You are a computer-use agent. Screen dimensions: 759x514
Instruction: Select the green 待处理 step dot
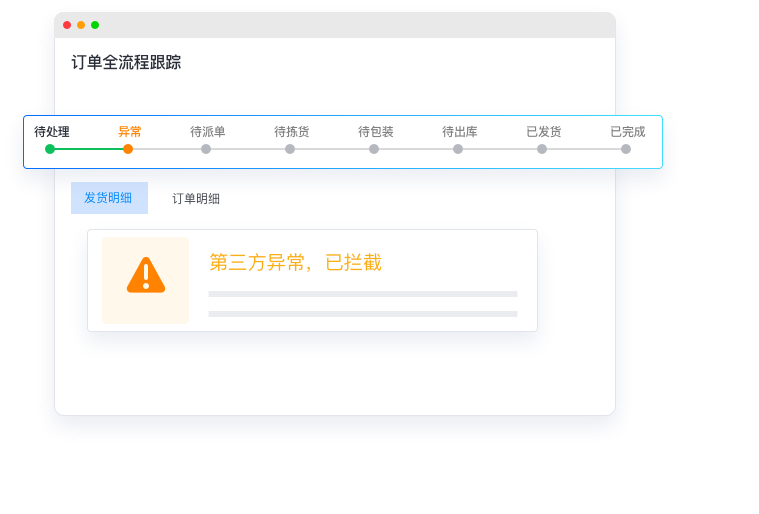tap(50, 149)
